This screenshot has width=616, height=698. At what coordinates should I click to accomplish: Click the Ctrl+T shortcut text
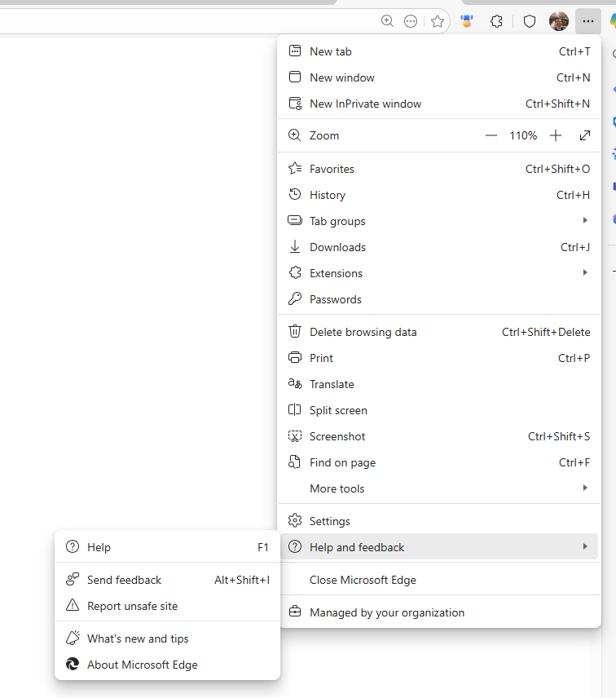(574, 51)
